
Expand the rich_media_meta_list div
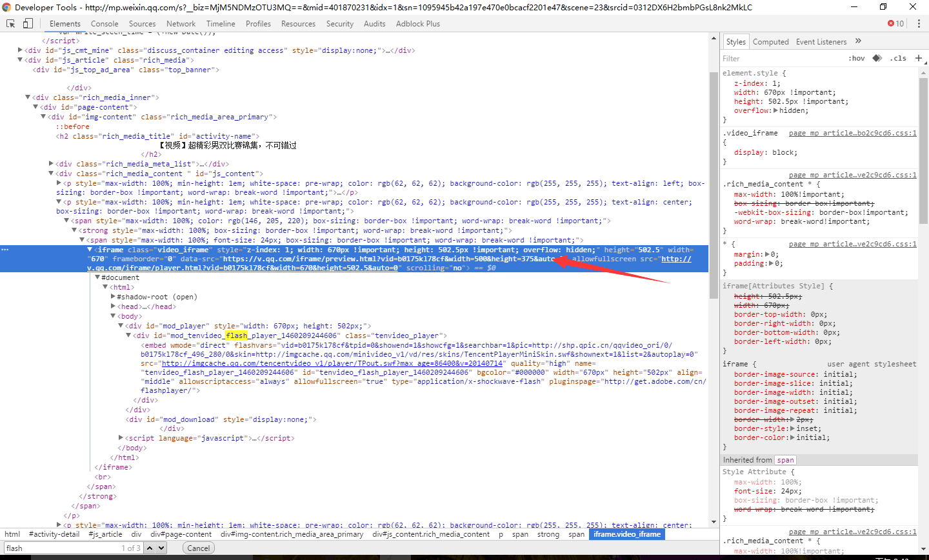pos(51,164)
